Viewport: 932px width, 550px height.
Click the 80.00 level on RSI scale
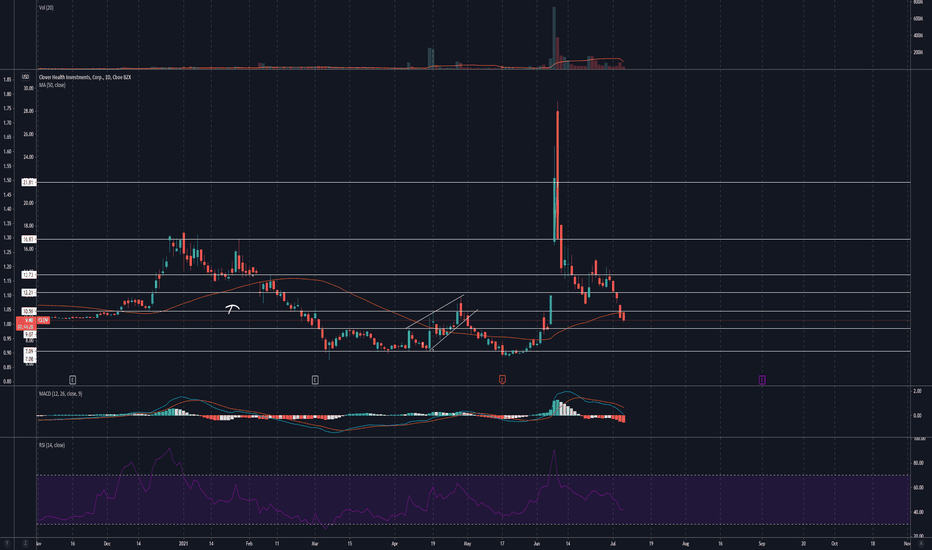[918, 463]
